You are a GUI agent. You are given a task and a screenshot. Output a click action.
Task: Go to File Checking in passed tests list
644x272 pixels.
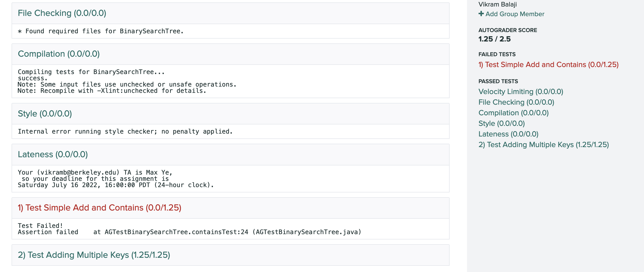point(516,102)
